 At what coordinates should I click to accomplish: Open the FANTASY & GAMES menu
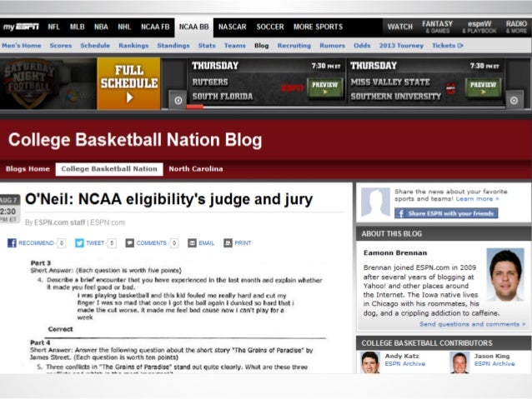tap(437, 27)
